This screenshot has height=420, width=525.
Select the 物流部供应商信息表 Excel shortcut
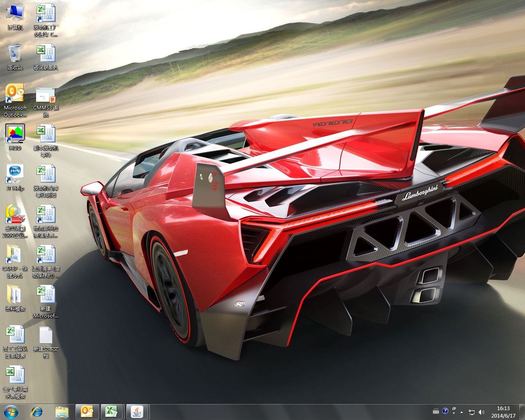click(x=46, y=221)
